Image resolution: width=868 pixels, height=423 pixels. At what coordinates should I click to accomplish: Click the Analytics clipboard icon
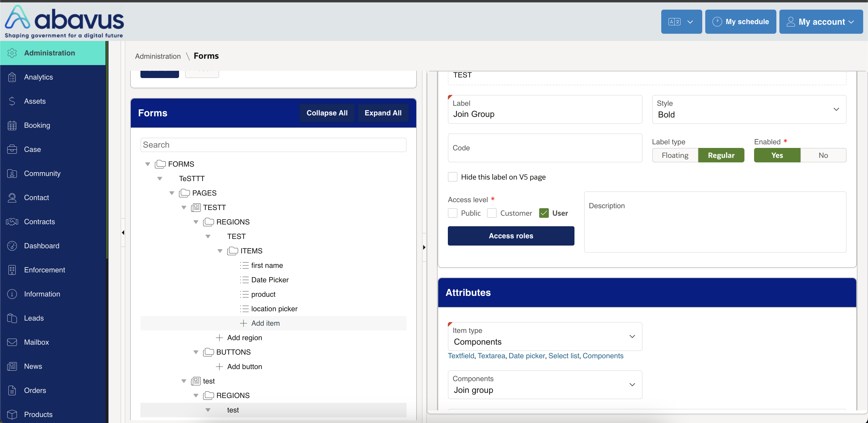click(x=12, y=77)
